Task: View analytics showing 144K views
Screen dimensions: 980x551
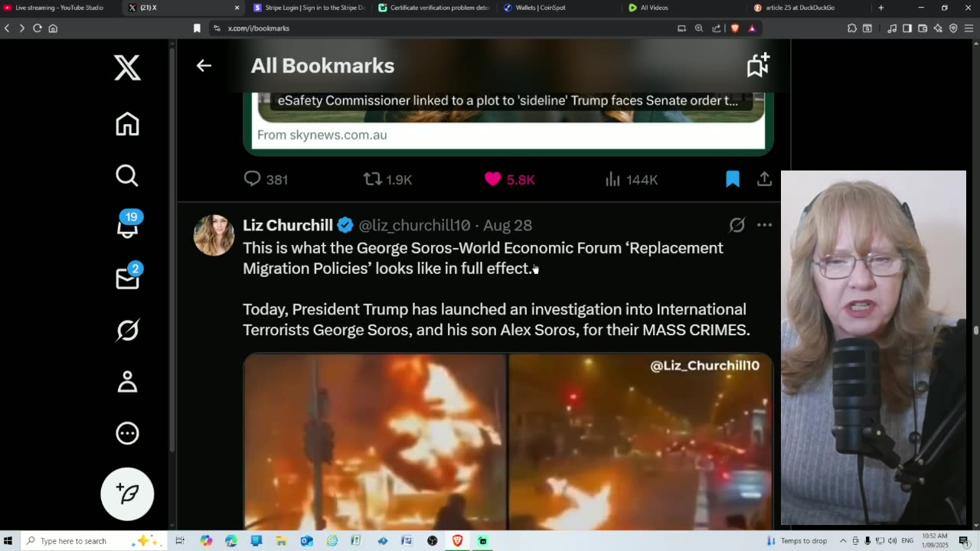Action: click(x=632, y=179)
